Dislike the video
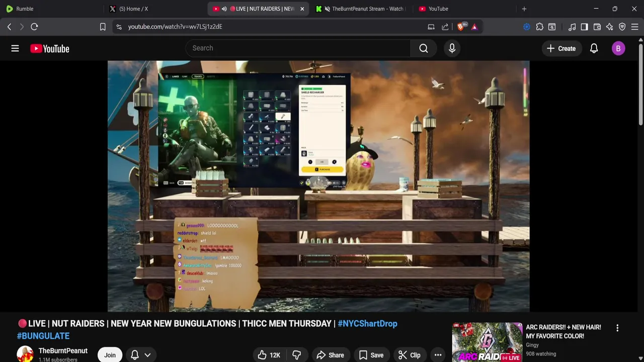This screenshot has height=362, width=644. (x=296, y=355)
